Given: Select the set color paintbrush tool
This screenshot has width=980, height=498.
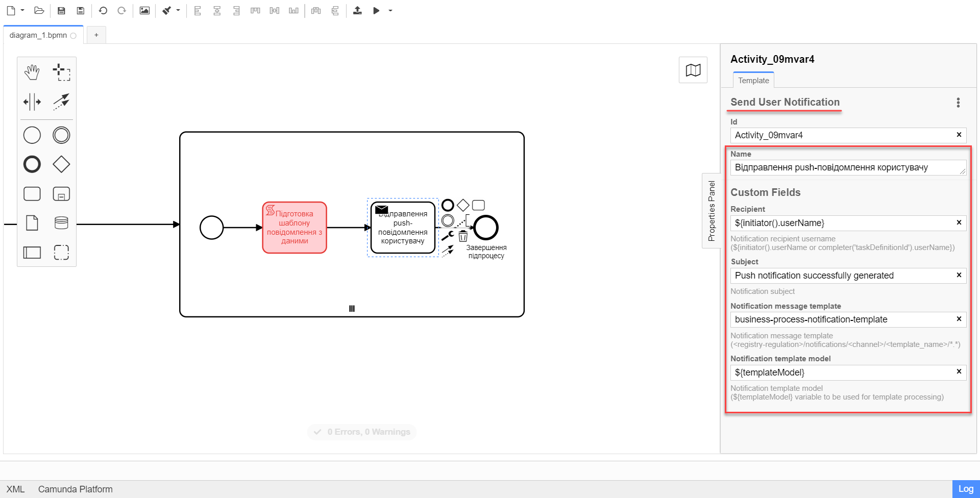Looking at the screenshot, I should click(167, 10).
